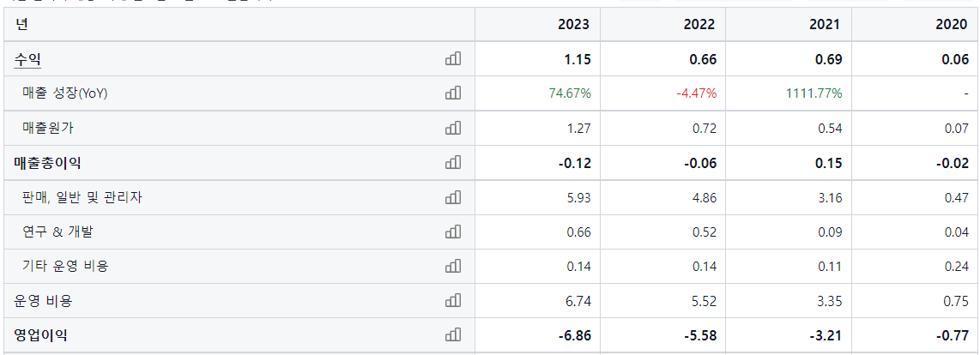Open chart icon for 판매, 일반 및 관리자 row
The height and width of the screenshot is (355, 980).
tap(453, 197)
